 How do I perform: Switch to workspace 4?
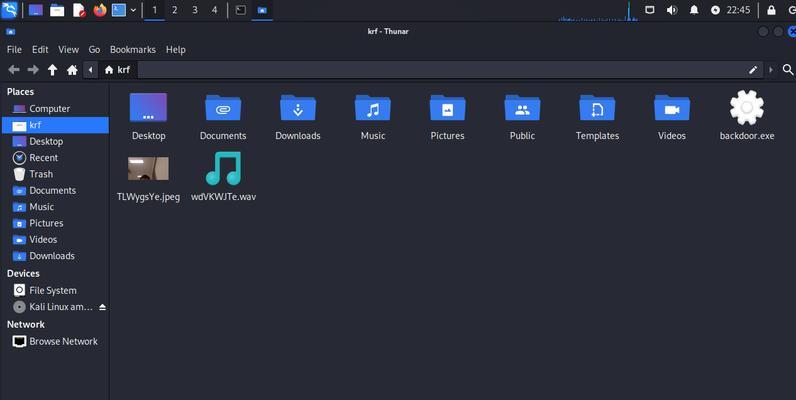coord(215,10)
